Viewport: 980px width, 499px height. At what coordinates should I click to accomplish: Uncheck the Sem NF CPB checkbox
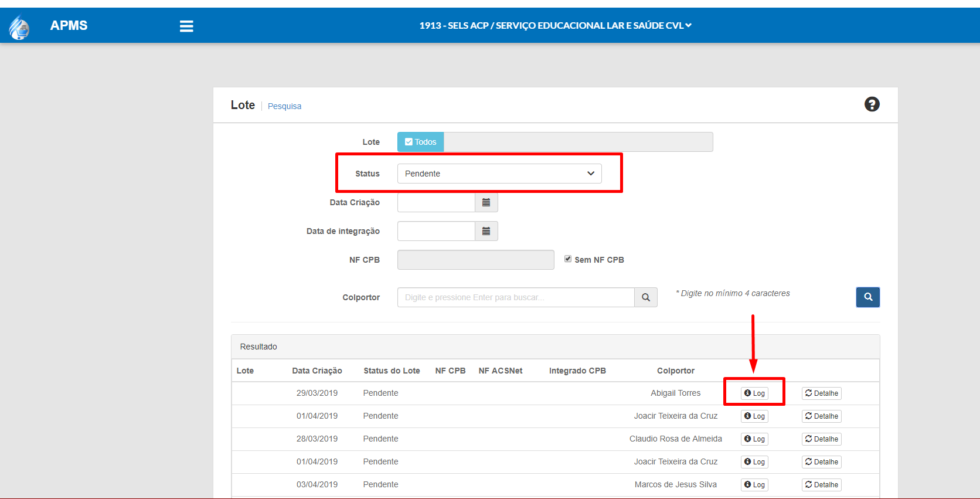pos(568,259)
